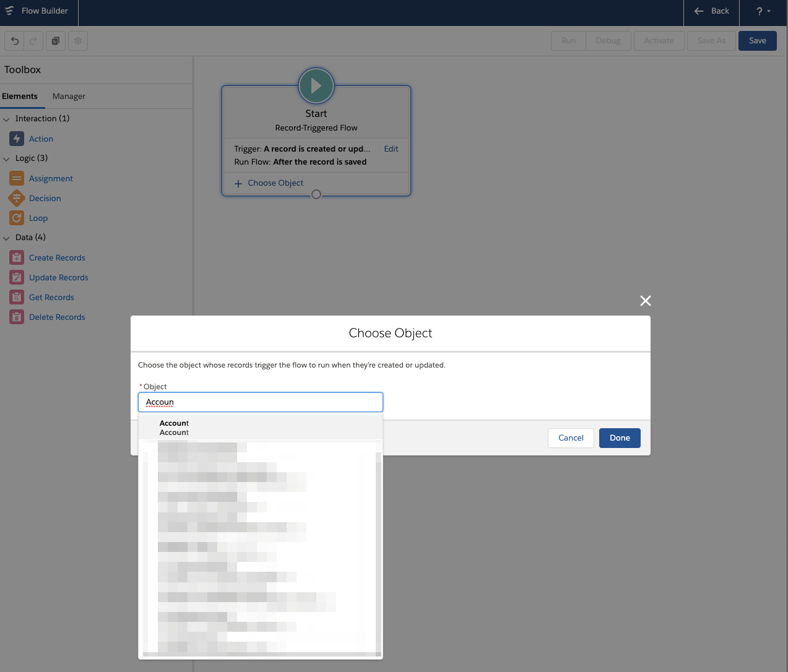Open flow settings gear icon
This screenshot has width=788, height=672.
[x=78, y=41]
